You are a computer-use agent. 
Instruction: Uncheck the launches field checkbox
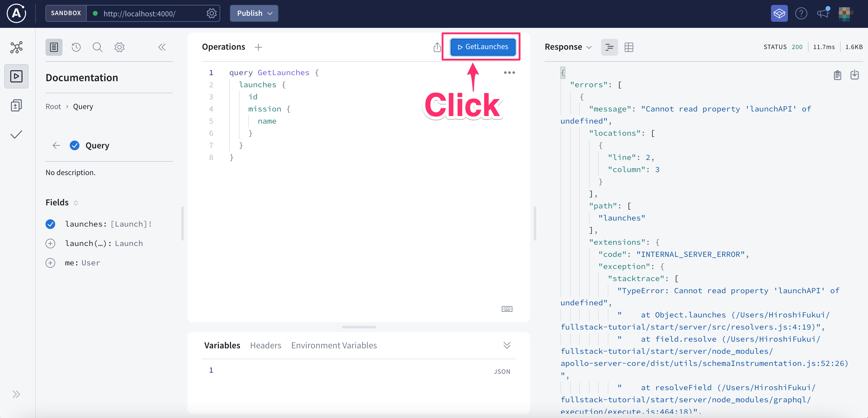pyautogui.click(x=51, y=224)
